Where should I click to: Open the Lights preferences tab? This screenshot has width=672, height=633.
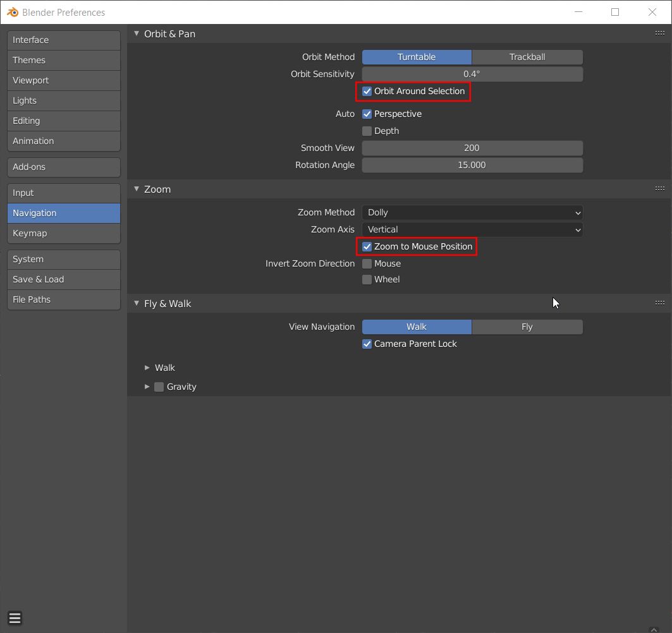coord(64,100)
